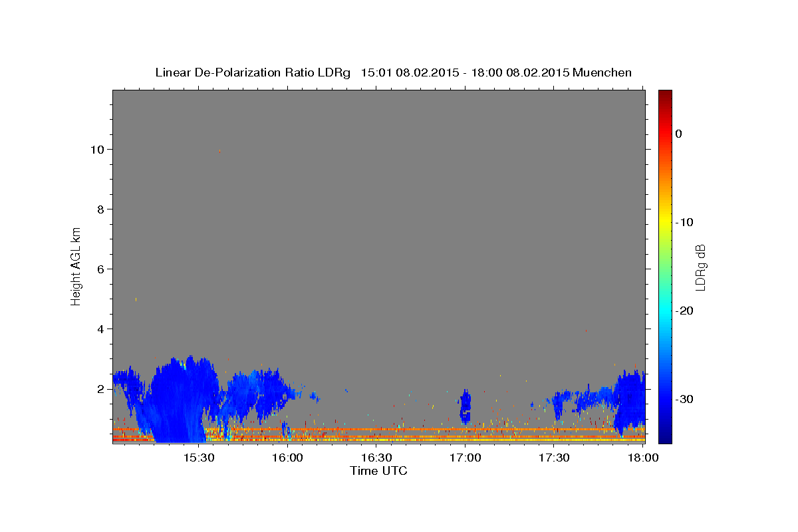Click the 'Muenchen' location in the title

click(x=602, y=72)
